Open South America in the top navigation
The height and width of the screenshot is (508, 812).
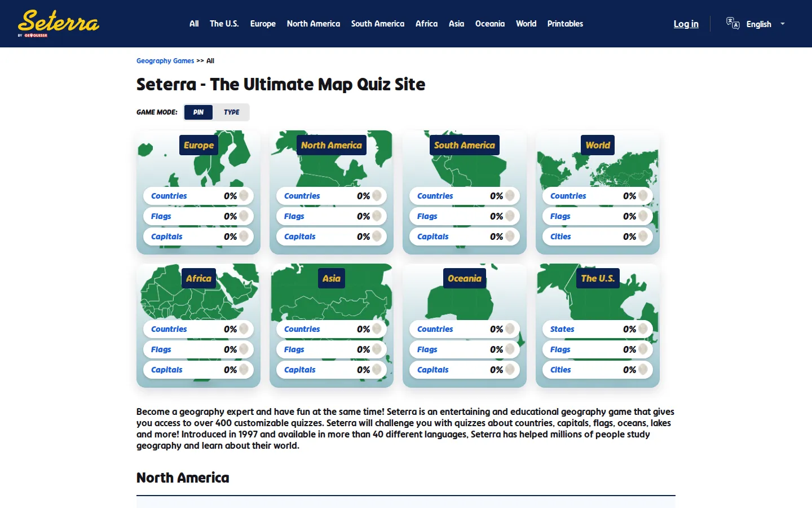click(x=378, y=24)
